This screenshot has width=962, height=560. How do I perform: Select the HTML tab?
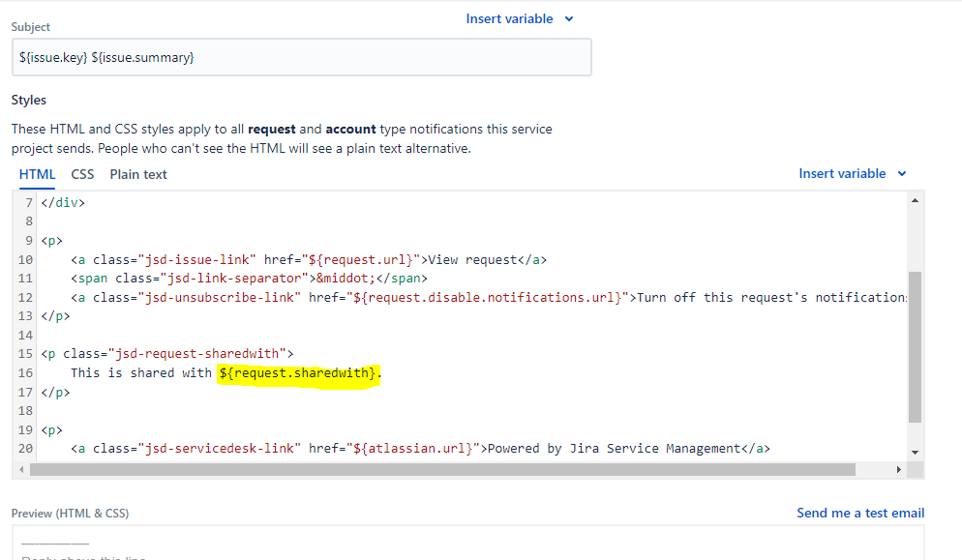tap(37, 174)
